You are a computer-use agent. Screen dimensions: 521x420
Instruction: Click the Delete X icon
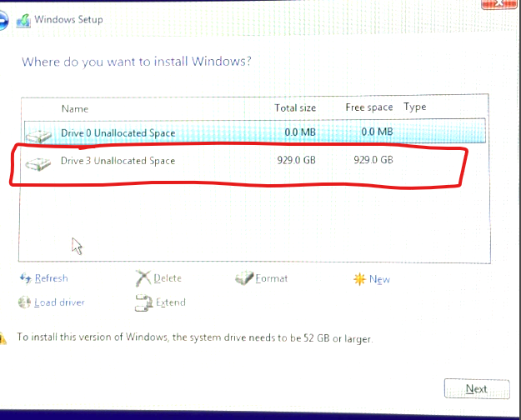coord(143,278)
